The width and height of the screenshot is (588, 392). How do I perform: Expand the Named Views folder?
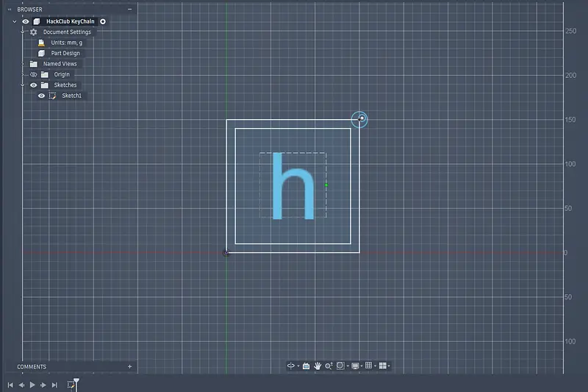[x=23, y=64]
